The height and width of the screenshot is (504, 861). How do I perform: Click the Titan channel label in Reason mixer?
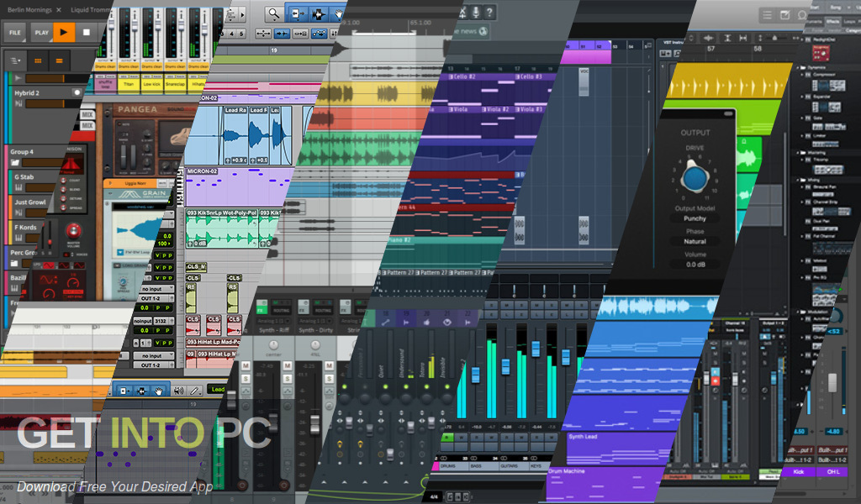tap(129, 84)
